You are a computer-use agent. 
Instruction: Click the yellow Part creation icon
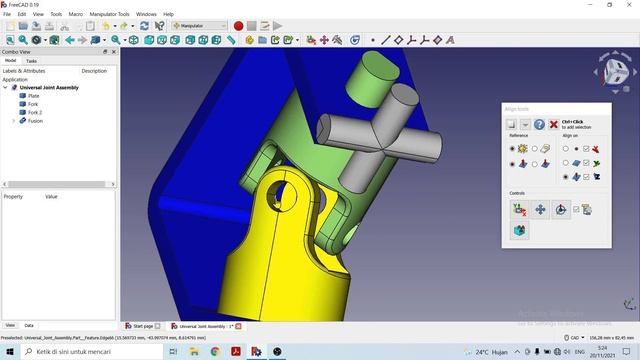[249, 40]
